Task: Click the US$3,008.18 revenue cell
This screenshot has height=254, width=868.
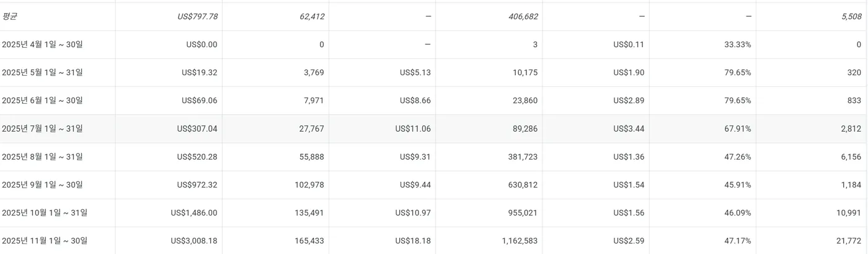Action: click(x=194, y=241)
